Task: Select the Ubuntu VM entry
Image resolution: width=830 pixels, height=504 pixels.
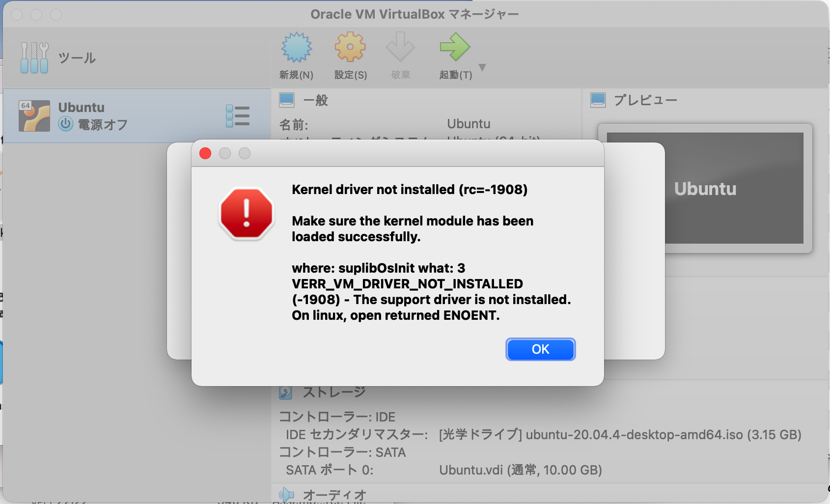Action: pyautogui.click(x=137, y=116)
